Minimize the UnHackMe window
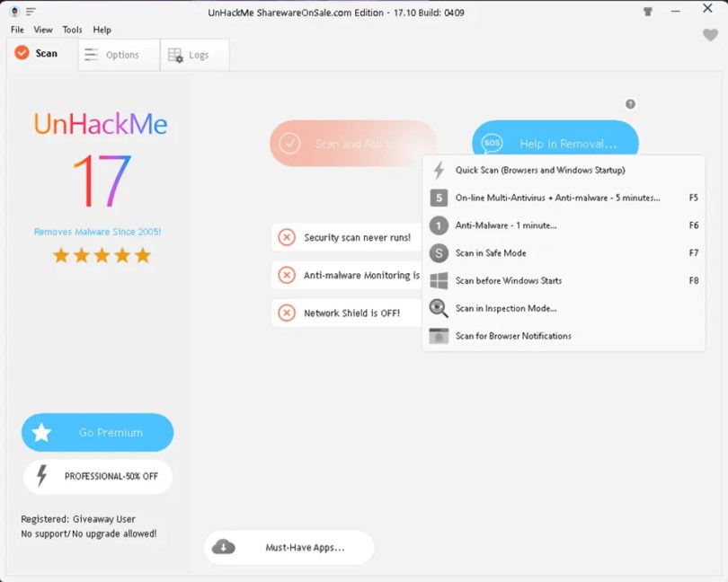The width and height of the screenshot is (728, 582). pos(676,11)
